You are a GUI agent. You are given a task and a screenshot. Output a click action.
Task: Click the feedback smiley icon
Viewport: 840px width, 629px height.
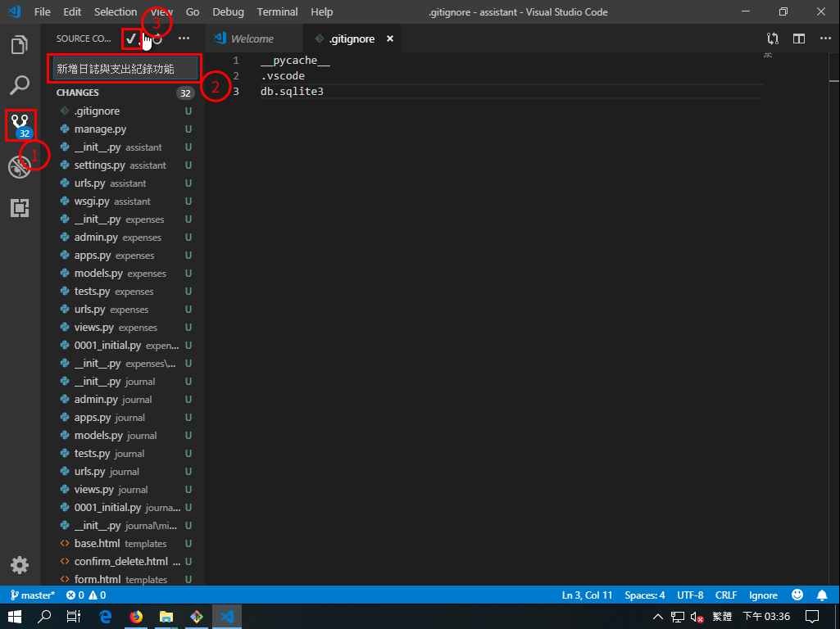point(797,595)
